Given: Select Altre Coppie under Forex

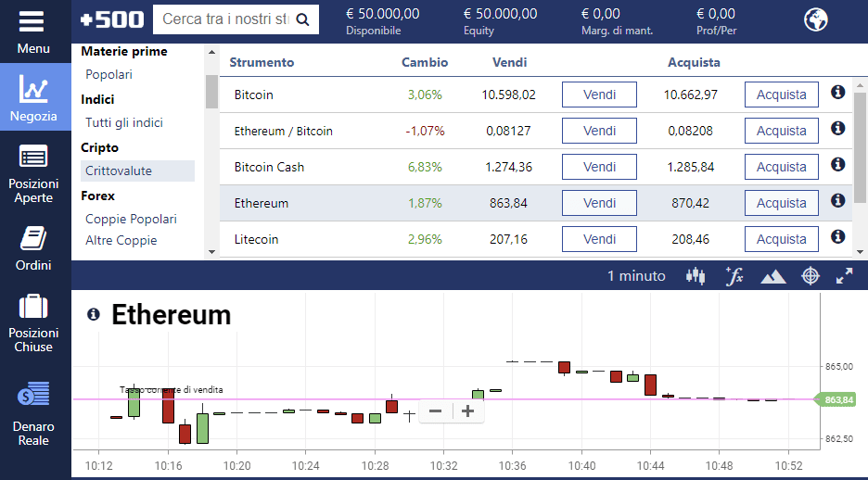Looking at the screenshot, I should tap(121, 240).
